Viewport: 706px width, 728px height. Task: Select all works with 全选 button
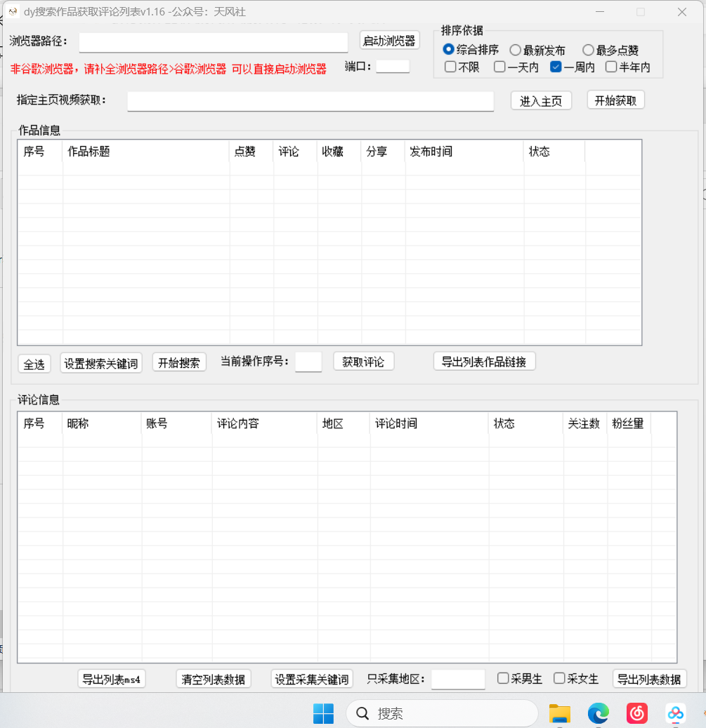point(34,363)
